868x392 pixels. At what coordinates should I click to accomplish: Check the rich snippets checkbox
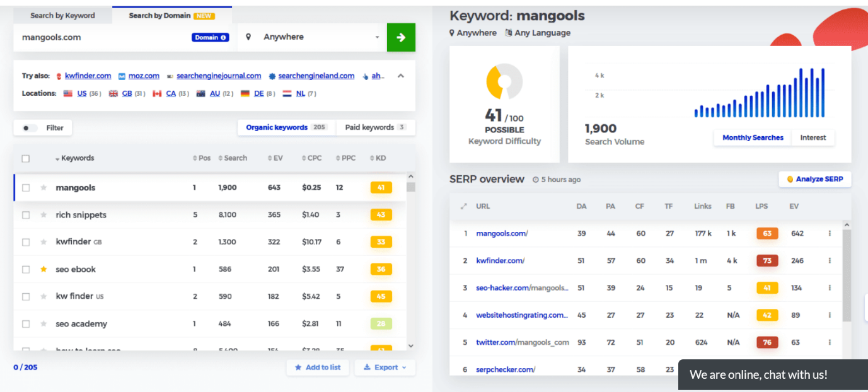[x=26, y=215]
